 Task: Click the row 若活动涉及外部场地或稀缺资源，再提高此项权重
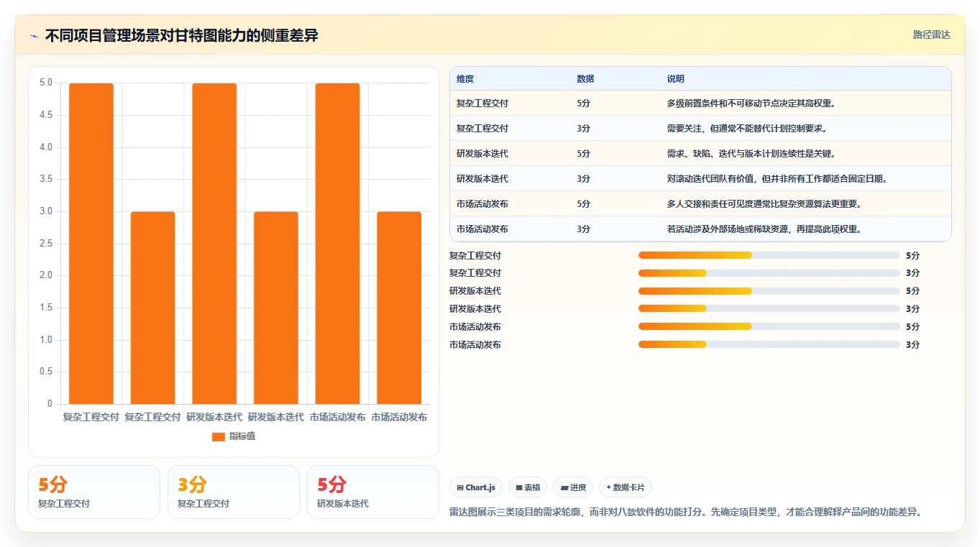point(700,229)
